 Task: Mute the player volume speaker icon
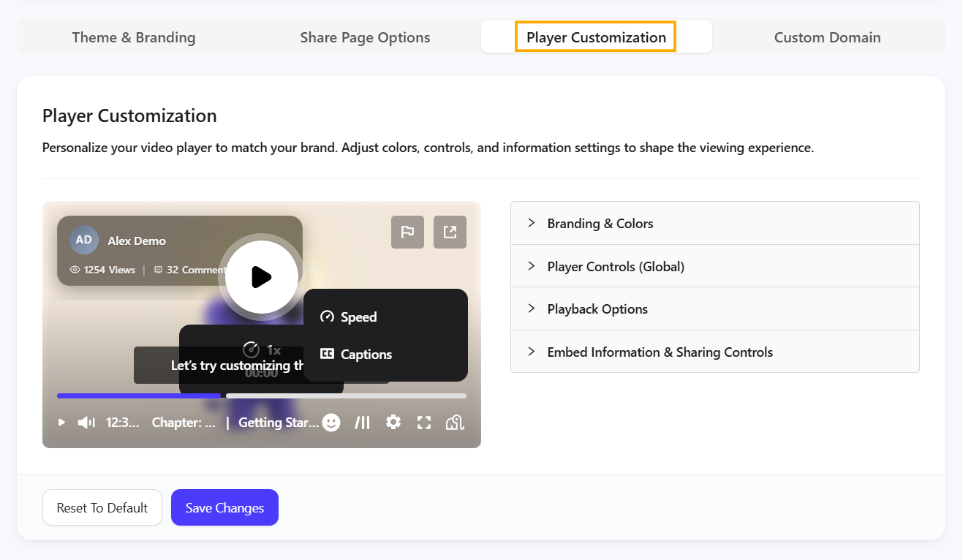[x=86, y=423]
